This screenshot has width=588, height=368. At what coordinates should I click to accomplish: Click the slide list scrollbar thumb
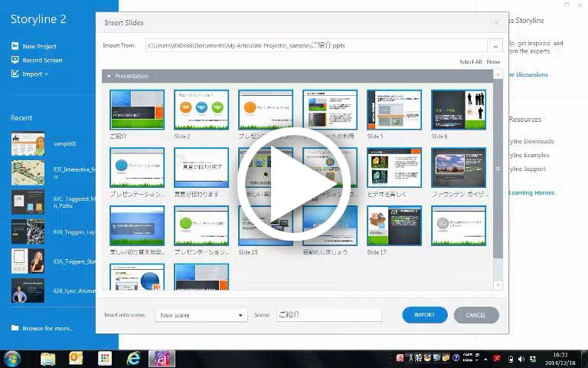pyautogui.click(x=498, y=169)
